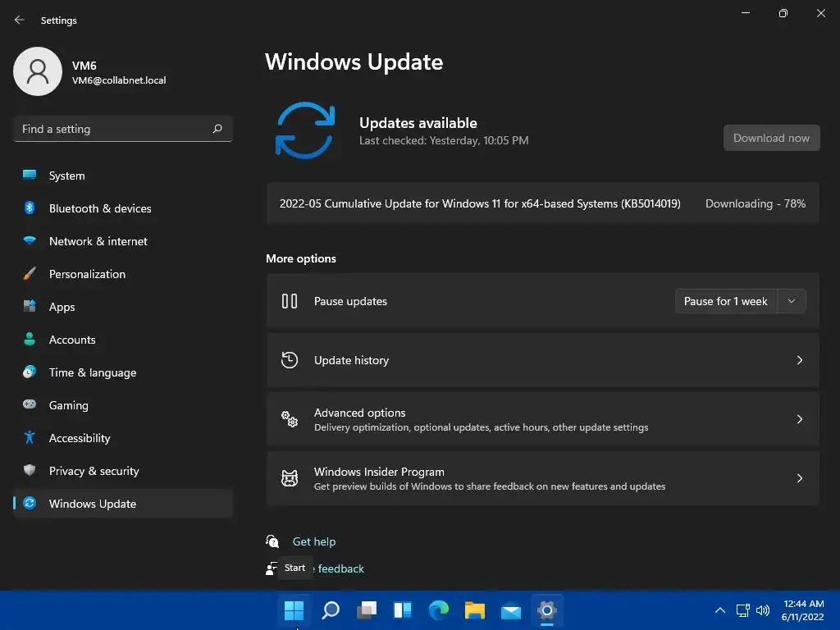Click the VM6 user avatar picture
Screen dimensions: 840x630
pos(38,71)
